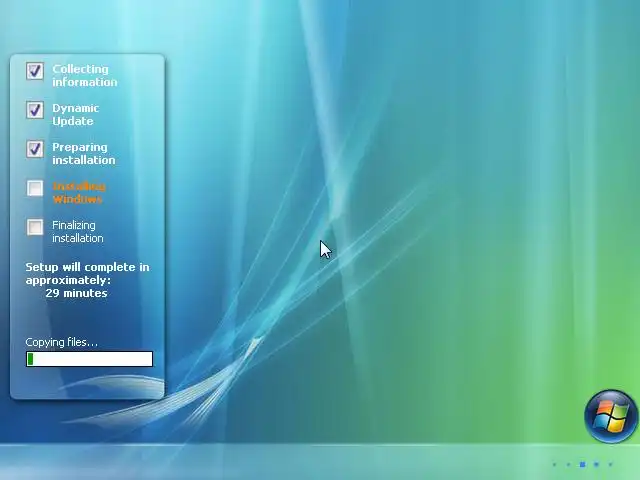The width and height of the screenshot is (640, 480).
Task: Click the "29 minutes" time estimate
Action: 76,293
